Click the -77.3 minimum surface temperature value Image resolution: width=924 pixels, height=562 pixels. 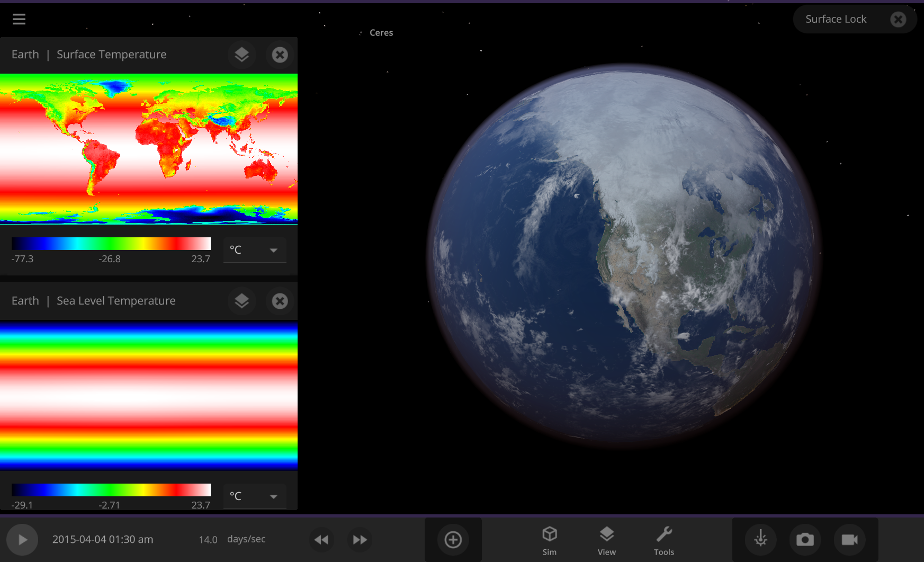click(x=22, y=259)
